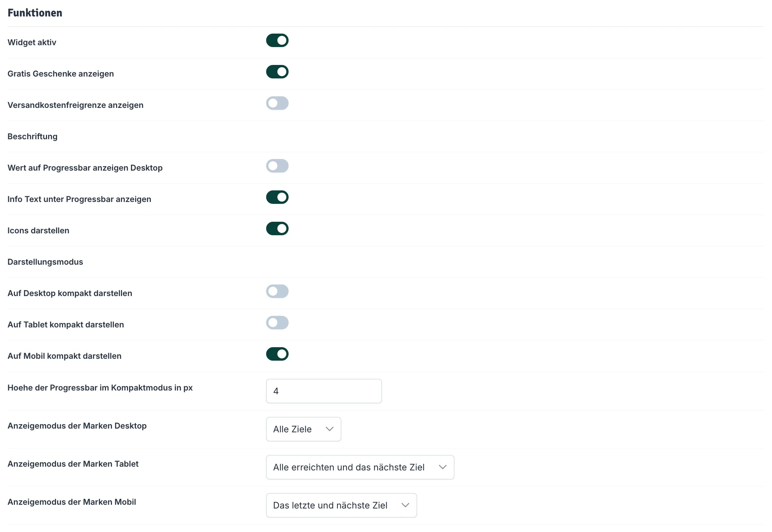
Task: Click the Beschriftung section label
Action: [32, 136]
